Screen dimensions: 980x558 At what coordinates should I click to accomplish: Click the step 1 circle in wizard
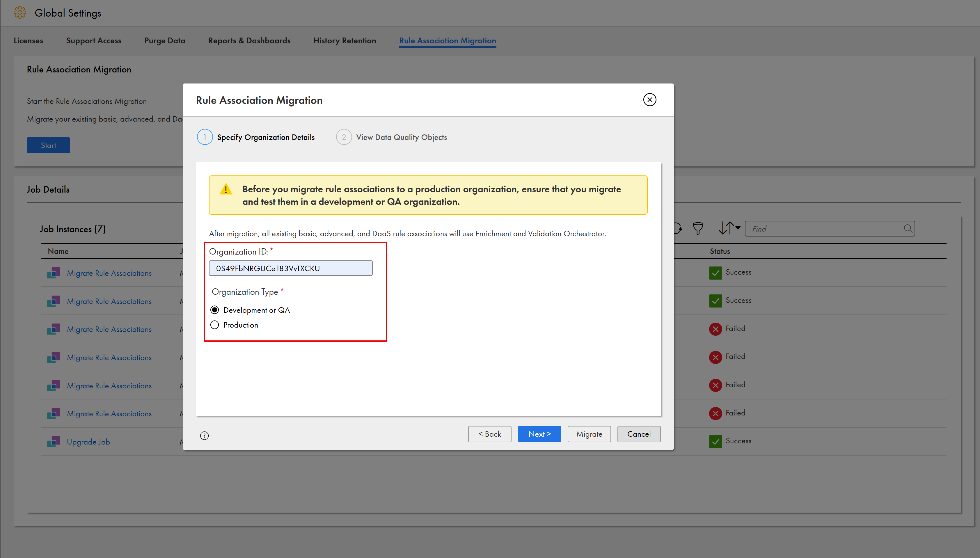(205, 137)
